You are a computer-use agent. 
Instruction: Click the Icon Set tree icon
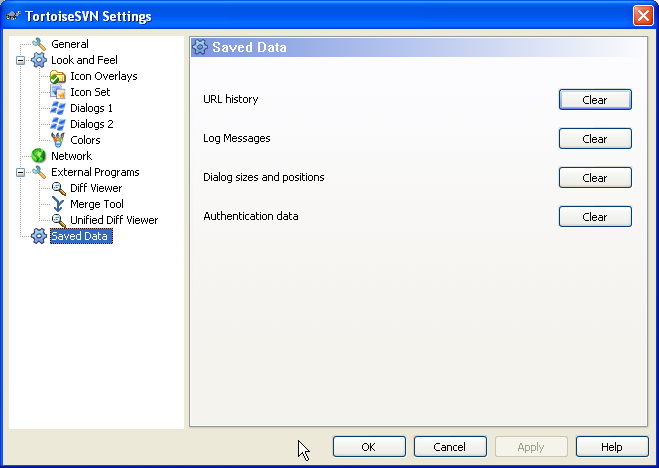tap(58, 92)
